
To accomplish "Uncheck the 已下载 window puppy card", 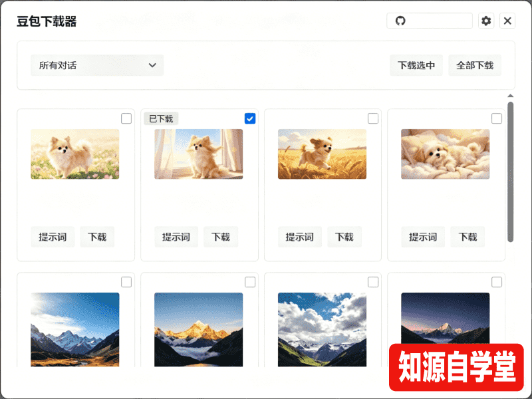I will (250, 118).
